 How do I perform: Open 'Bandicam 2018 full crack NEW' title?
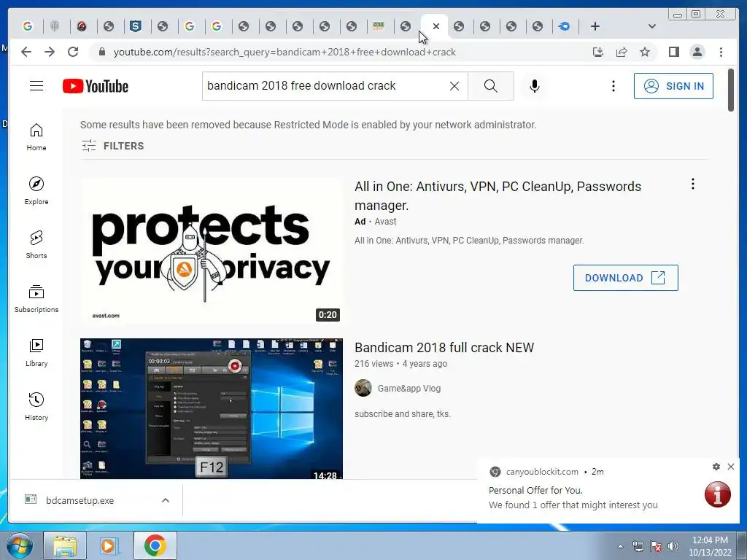coord(444,348)
